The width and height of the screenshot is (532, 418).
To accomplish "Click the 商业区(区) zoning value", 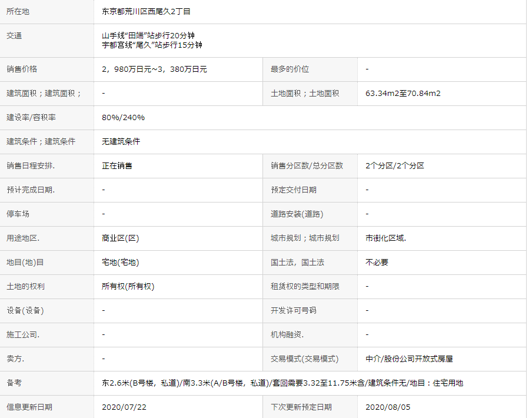I will pos(120,238).
